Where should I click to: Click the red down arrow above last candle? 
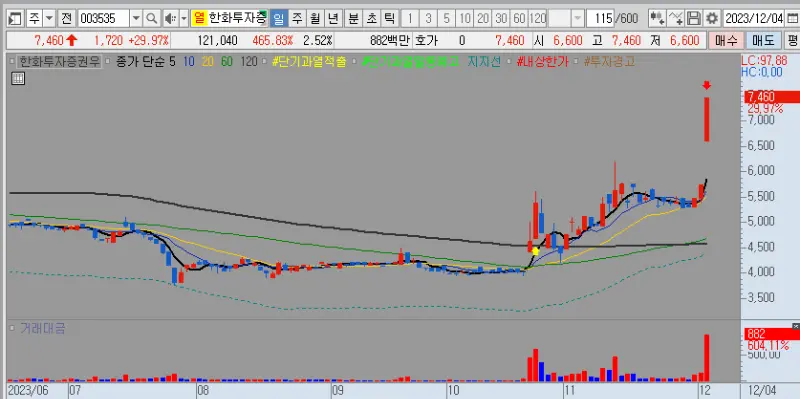tap(707, 85)
